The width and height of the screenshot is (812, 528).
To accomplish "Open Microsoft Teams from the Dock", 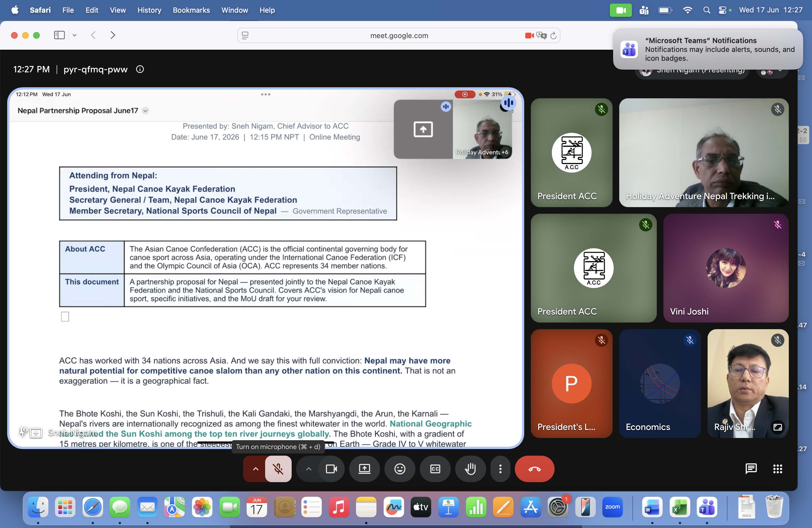I will 706,507.
